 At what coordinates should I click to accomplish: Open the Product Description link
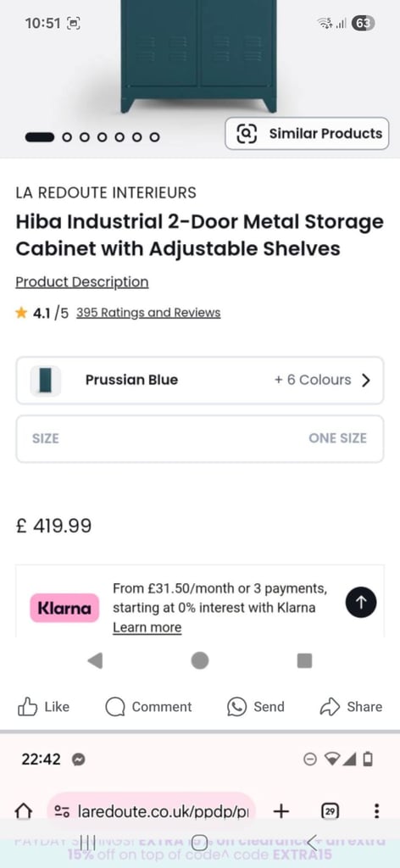[82, 281]
